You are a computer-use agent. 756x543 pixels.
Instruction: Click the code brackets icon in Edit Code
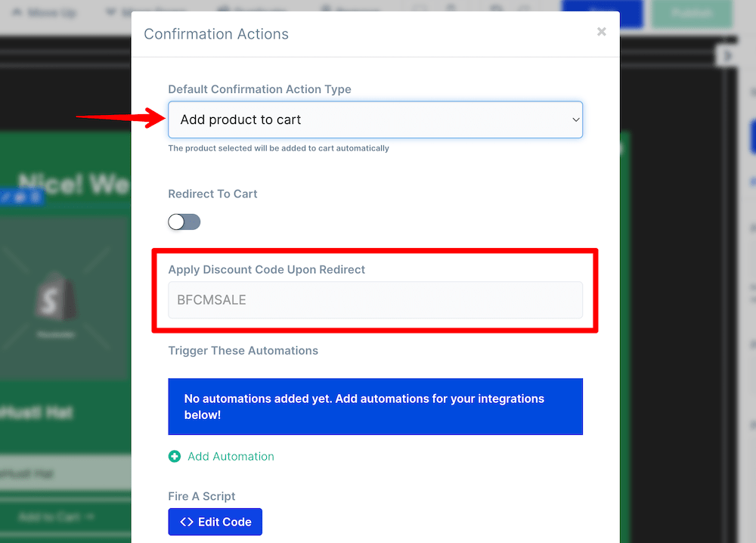[x=187, y=522]
